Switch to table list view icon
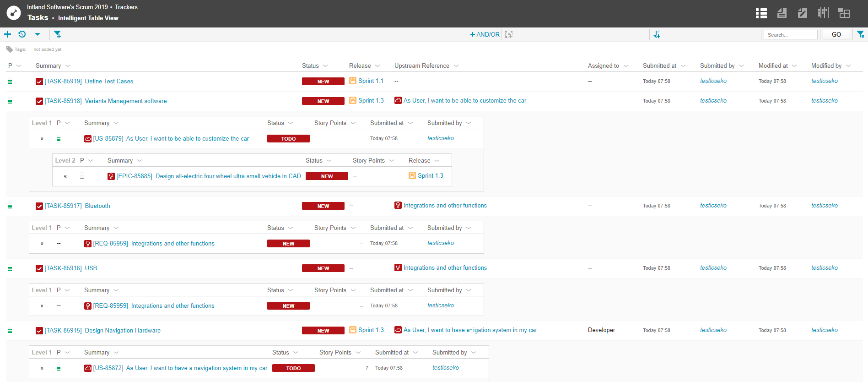868x382 pixels. pyautogui.click(x=761, y=13)
